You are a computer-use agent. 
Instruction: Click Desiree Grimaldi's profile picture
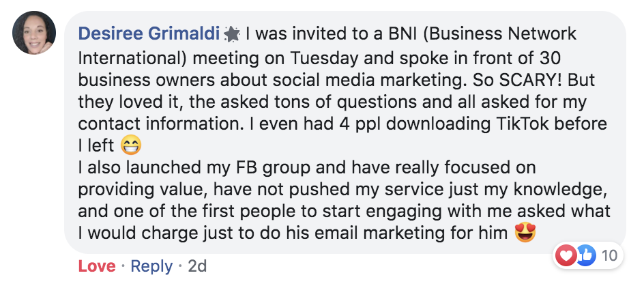coord(35,33)
